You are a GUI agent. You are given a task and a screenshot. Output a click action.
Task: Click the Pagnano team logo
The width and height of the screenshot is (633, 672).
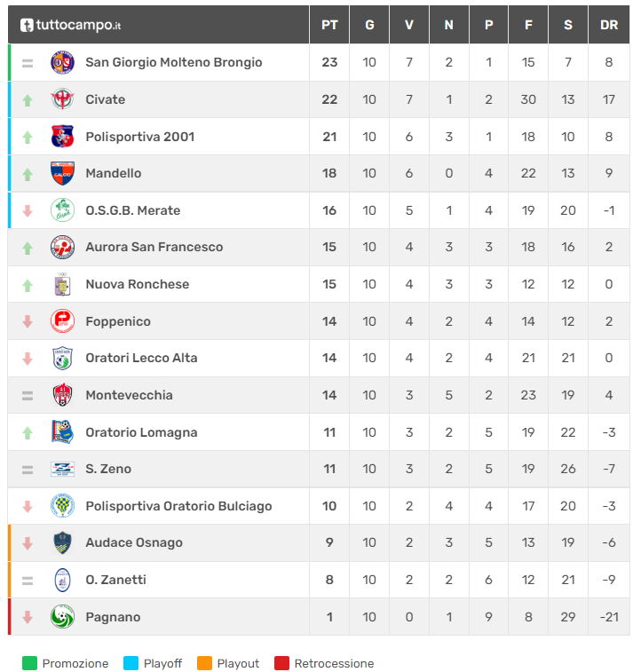[62, 617]
